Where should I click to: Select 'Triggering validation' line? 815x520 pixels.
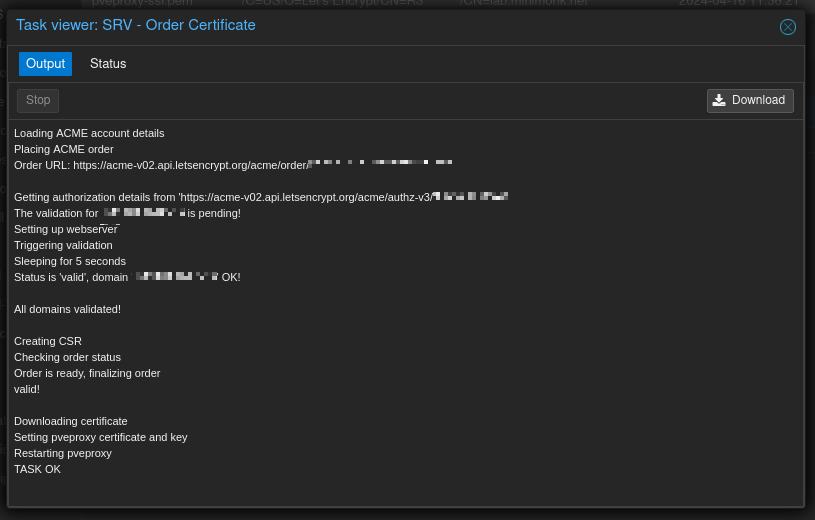(63, 245)
